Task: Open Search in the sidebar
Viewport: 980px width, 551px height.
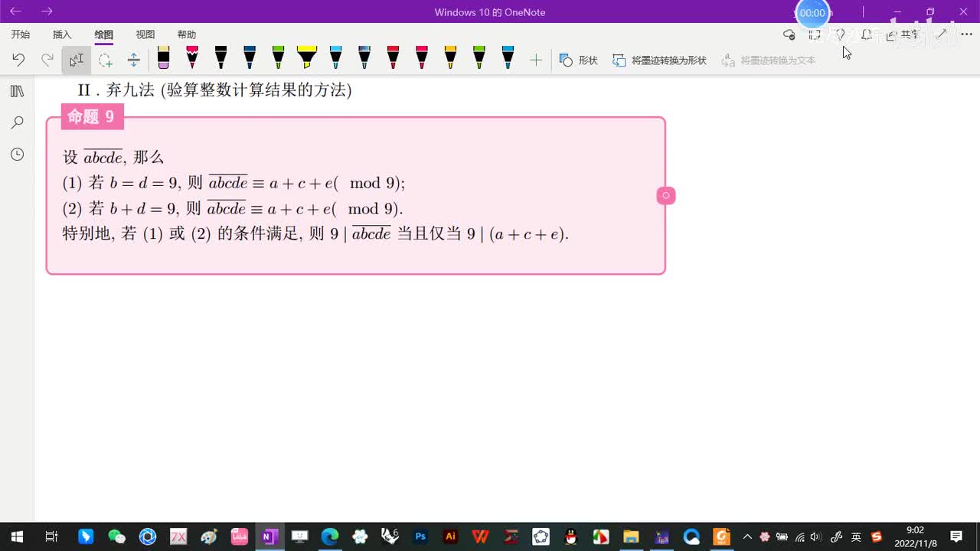Action: coord(17,122)
